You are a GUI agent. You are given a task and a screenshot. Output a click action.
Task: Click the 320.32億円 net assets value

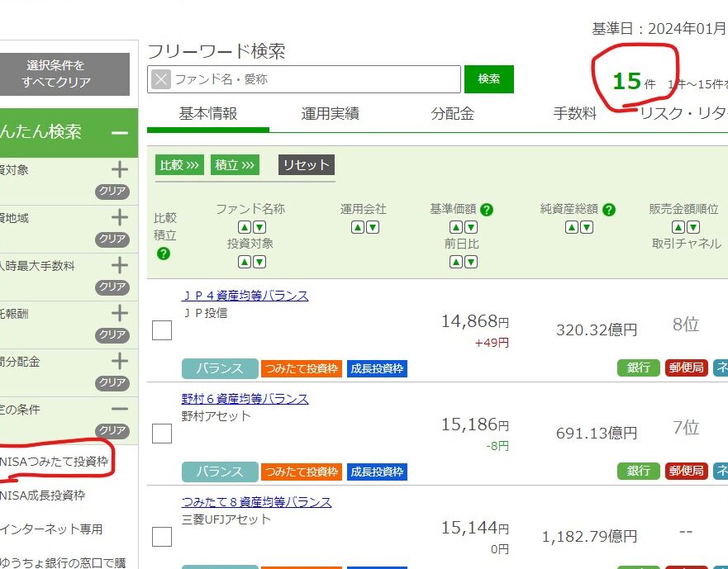coord(597,330)
